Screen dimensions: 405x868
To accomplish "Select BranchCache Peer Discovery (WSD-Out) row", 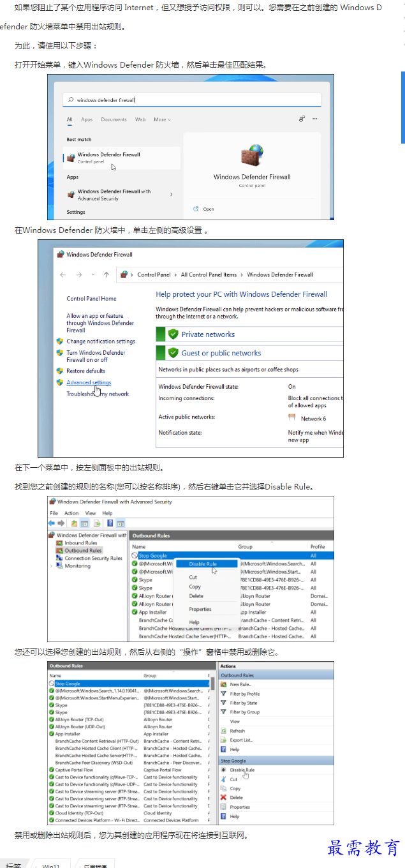I will pos(129,763).
